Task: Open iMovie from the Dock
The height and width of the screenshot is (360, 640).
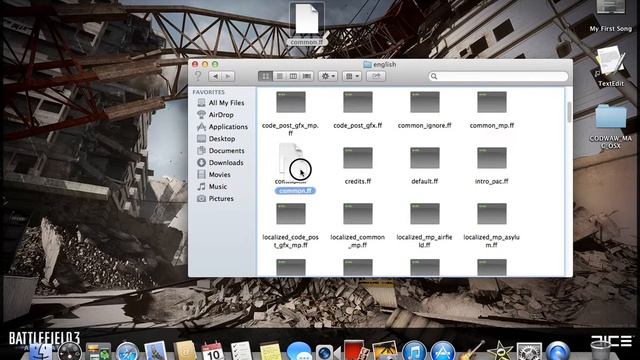Action: [500, 351]
